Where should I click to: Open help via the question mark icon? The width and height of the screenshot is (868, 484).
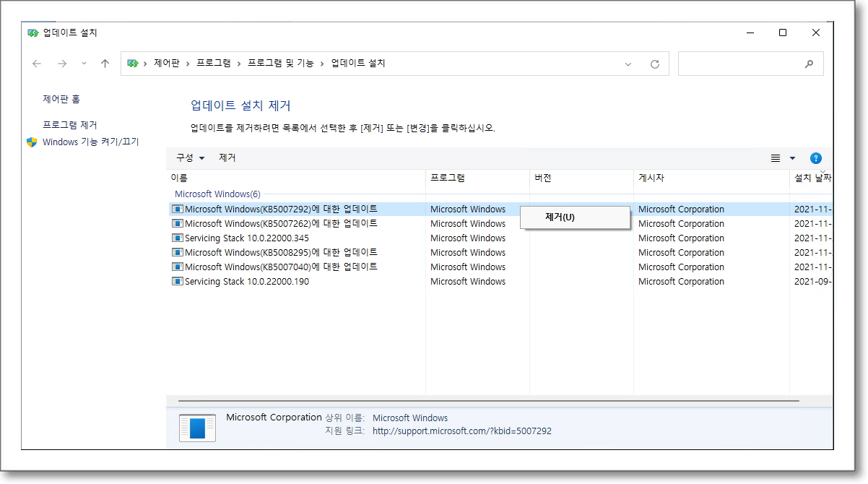click(x=816, y=158)
